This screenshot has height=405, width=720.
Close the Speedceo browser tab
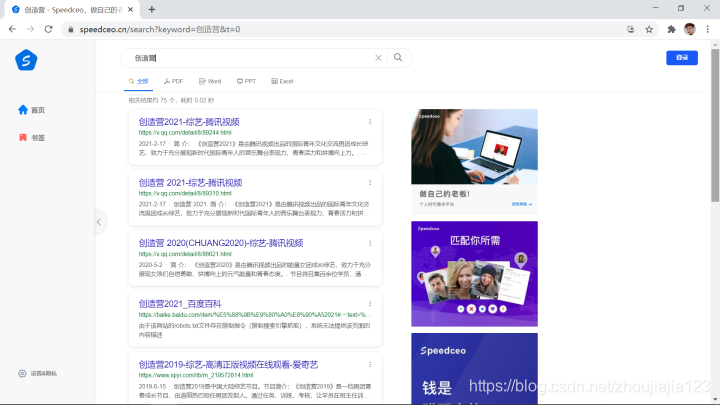click(130, 10)
